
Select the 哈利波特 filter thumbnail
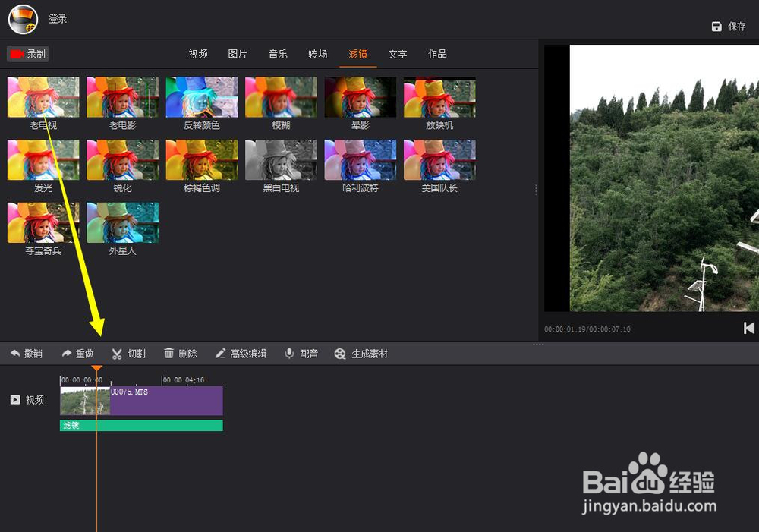tap(361, 159)
